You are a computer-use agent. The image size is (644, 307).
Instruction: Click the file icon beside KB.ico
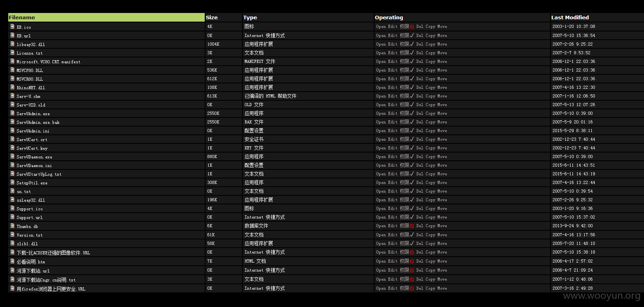(x=13, y=26)
